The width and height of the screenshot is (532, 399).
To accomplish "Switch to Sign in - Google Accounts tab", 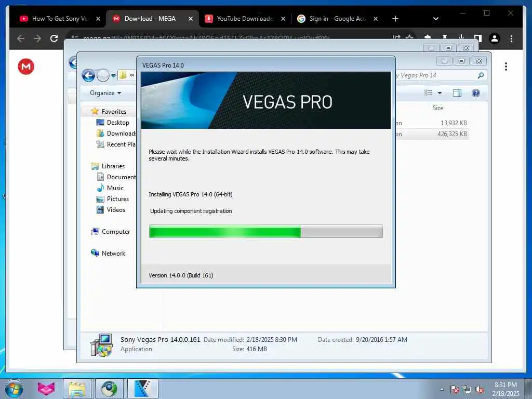I will click(337, 19).
